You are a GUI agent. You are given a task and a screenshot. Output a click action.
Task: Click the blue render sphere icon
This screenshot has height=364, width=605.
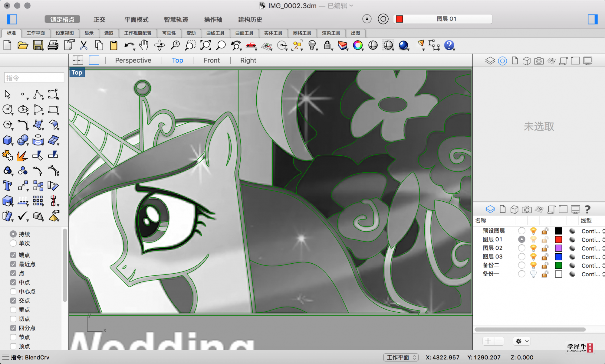tap(403, 45)
